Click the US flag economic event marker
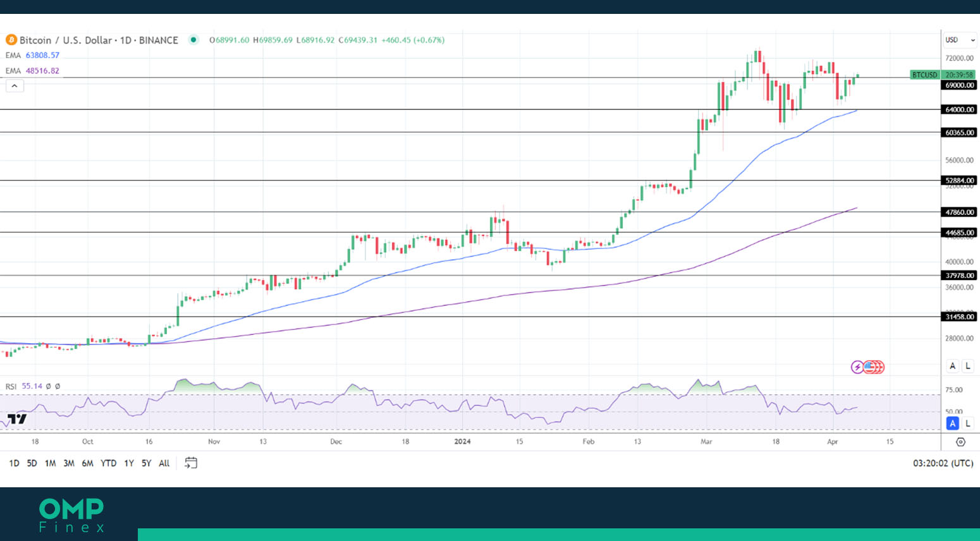980x541 pixels. 871,367
